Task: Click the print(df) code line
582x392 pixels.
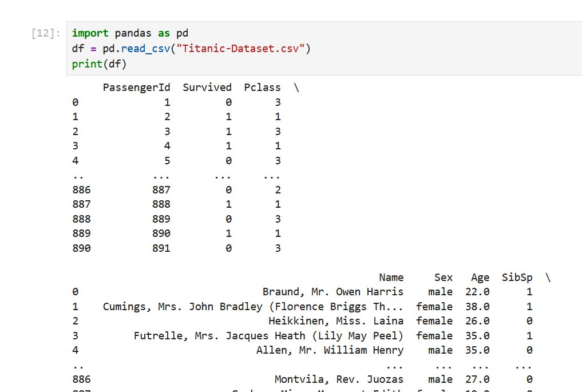Action: pyautogui.click(x=99, y=64)
